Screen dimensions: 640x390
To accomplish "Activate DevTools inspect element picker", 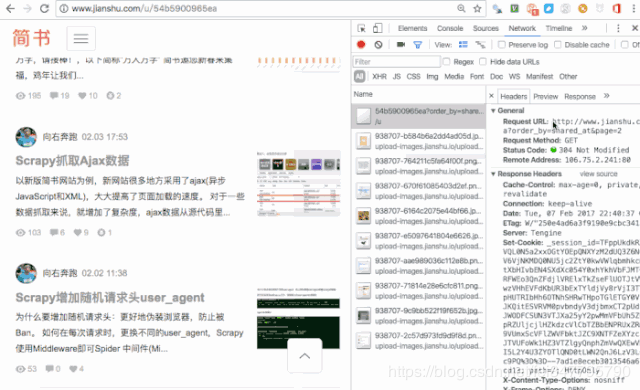I will [x=361, y=28].
